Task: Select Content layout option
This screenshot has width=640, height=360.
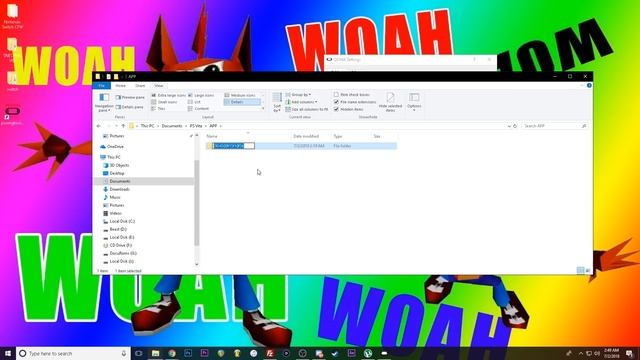Action: (198, 109)
